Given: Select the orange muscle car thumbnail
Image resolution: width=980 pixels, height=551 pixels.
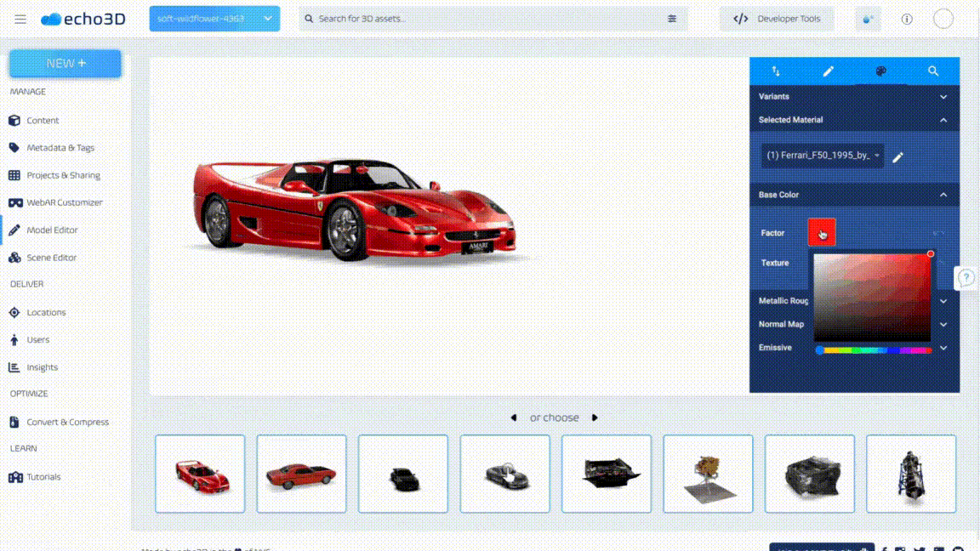Looking at the screenshot, I should tap(301, 474).
